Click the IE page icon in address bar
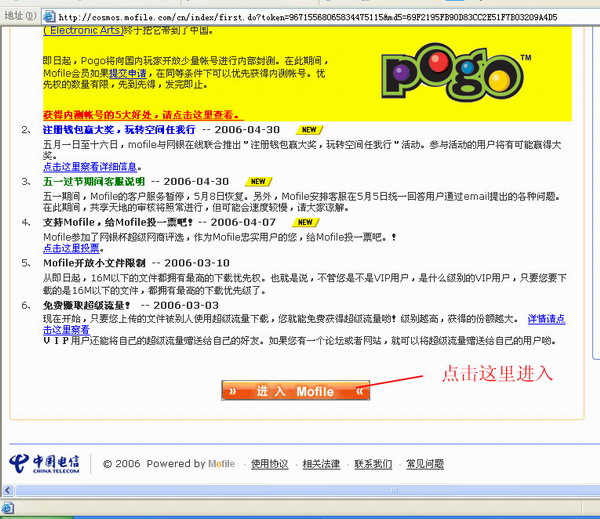 tap(49, 16)
